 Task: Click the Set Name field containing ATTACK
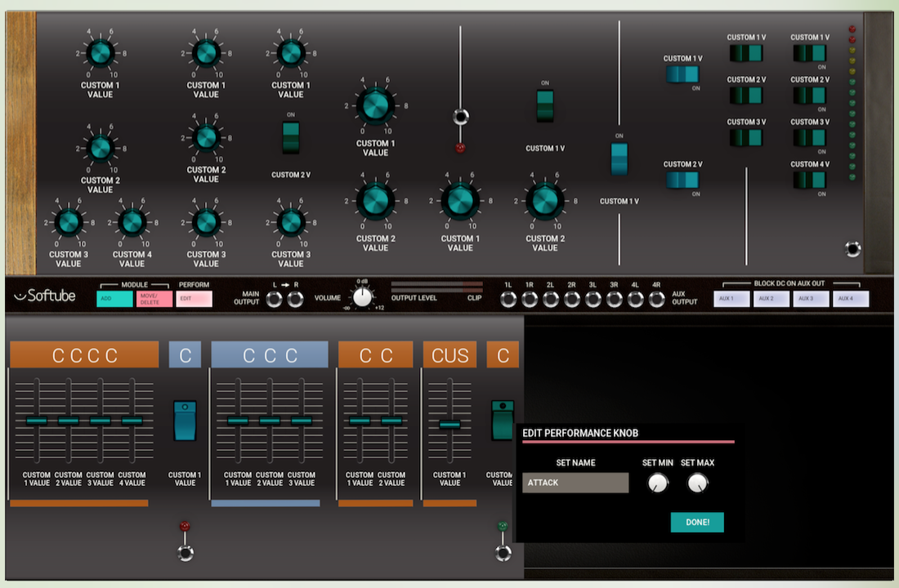tap(575, 483)
